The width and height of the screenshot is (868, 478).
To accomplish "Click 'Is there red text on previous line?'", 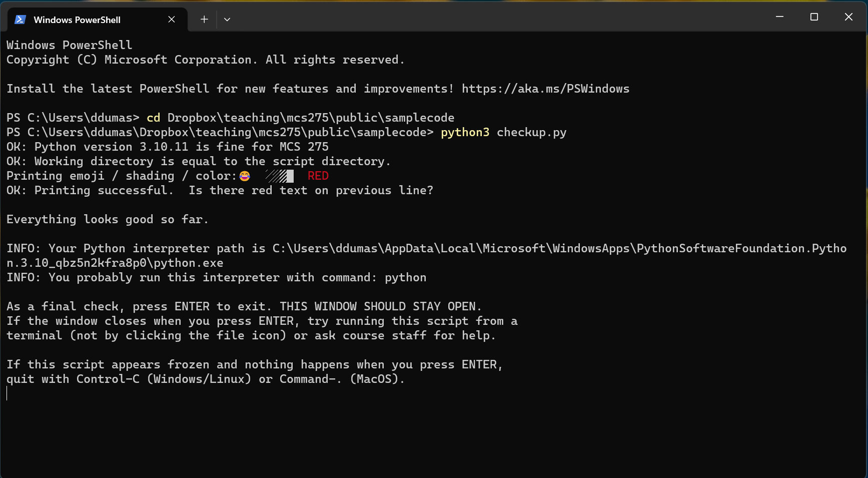I will click(311, 190).
